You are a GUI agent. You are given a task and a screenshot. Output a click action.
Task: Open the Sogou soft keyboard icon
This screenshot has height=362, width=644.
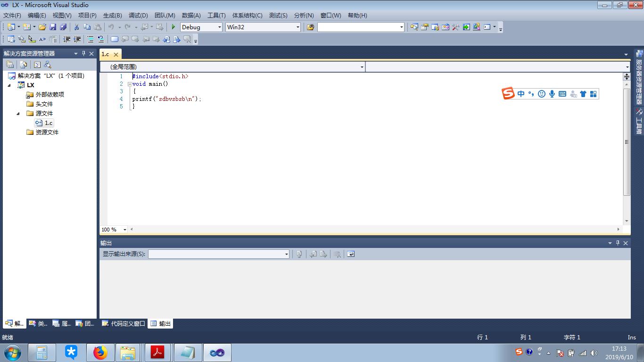tap(562, 94)
